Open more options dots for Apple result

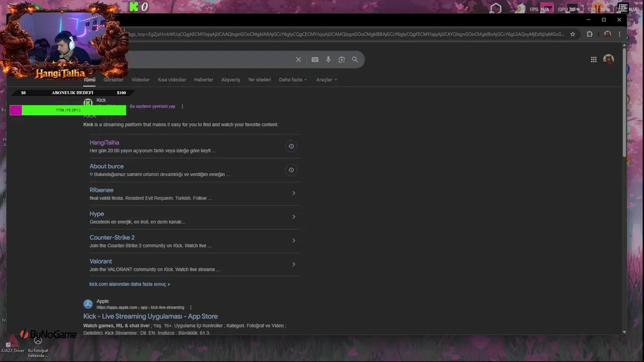tap(190, 307)
